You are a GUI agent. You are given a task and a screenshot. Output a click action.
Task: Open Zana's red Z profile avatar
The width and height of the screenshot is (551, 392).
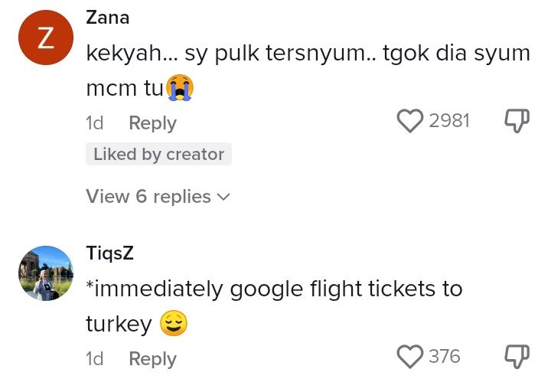pos(46,38)
